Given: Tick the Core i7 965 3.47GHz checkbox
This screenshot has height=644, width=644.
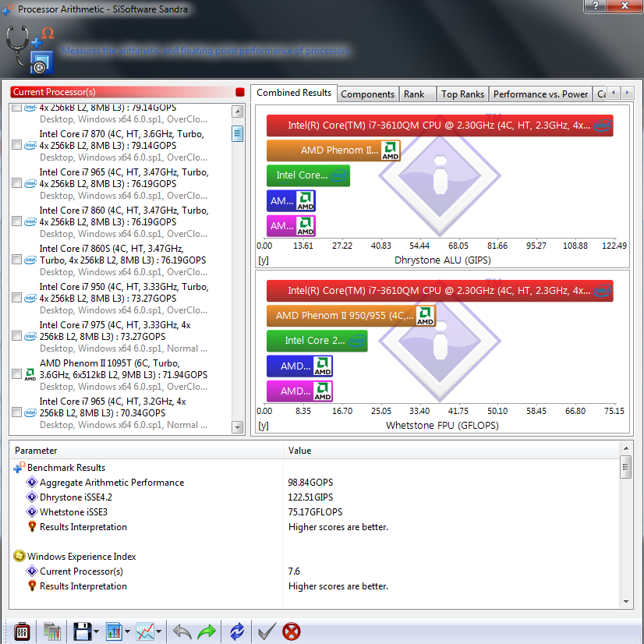Looking at the screenshot, I should [x=16, y=183].
